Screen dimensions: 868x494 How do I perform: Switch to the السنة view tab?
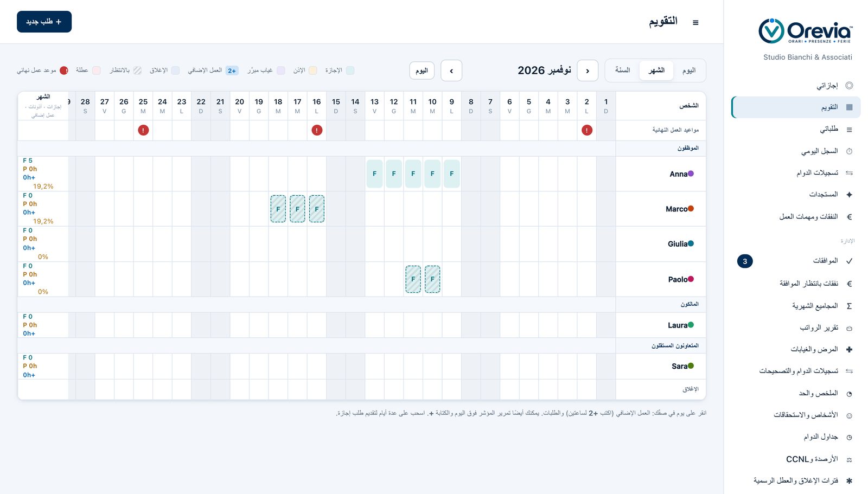tap(622, 70)
